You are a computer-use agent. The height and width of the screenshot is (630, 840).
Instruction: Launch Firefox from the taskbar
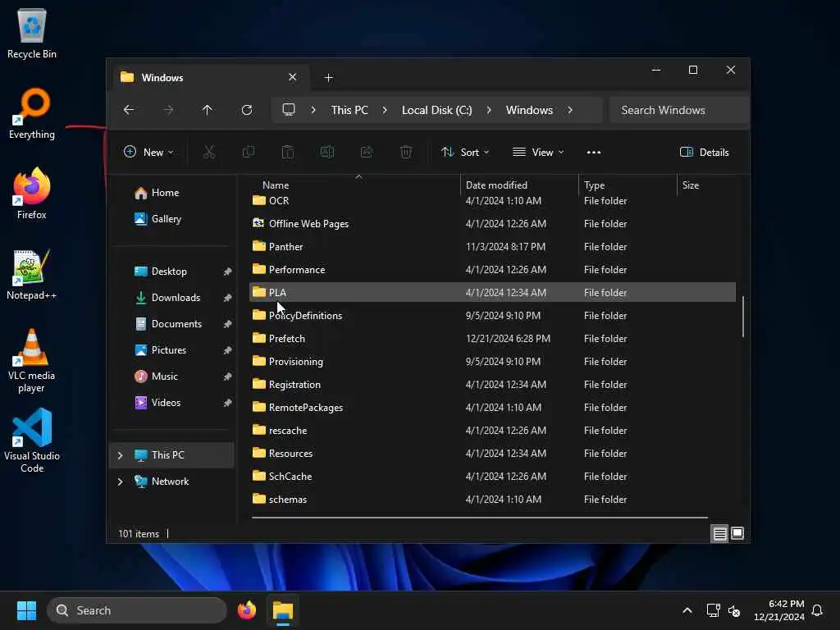pos(247,610)
